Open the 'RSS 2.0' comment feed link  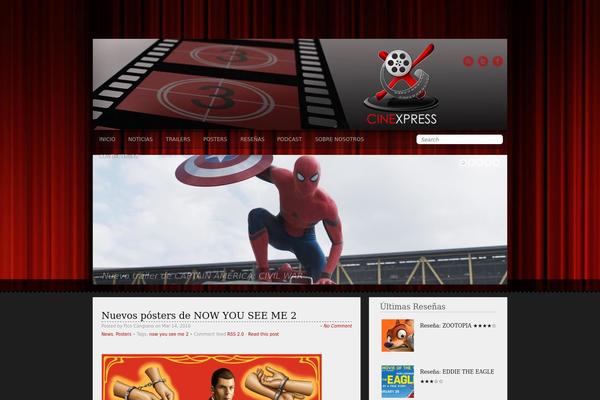235,334
